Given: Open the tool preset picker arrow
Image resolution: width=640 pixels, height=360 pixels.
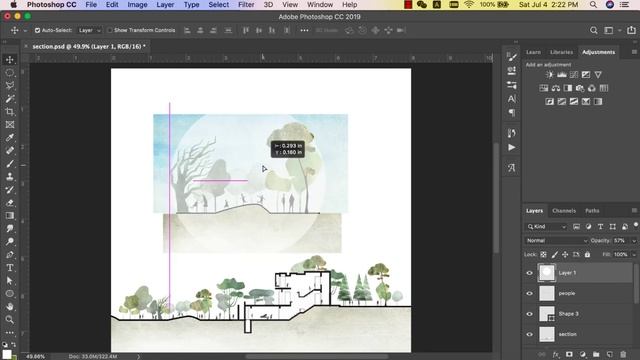Looking at the screenshot, I should tap(25, 31).
